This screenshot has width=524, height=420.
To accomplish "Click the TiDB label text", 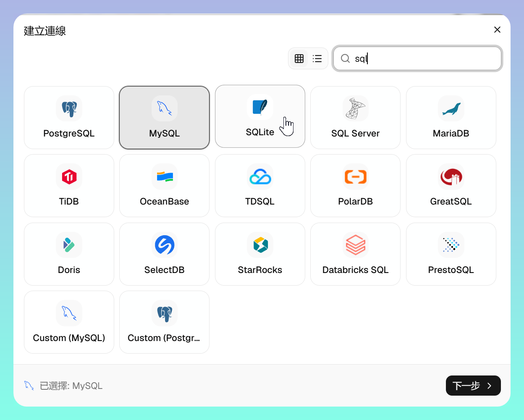I will pos(69,202).
